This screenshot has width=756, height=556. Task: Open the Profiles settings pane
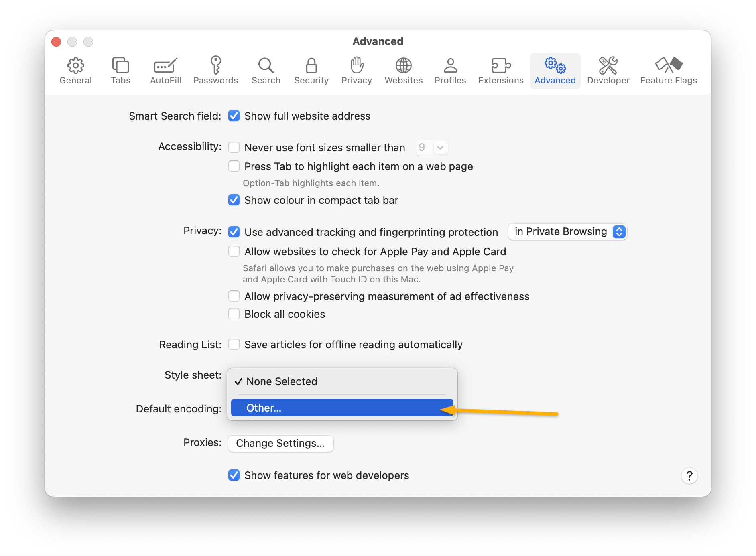[x=450, y=71]
